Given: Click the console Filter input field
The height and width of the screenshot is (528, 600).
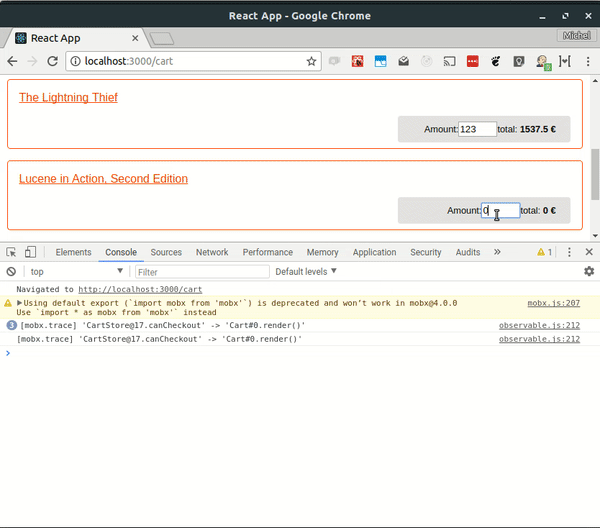Looking at the screenshot, I should (x=202, y=272).
